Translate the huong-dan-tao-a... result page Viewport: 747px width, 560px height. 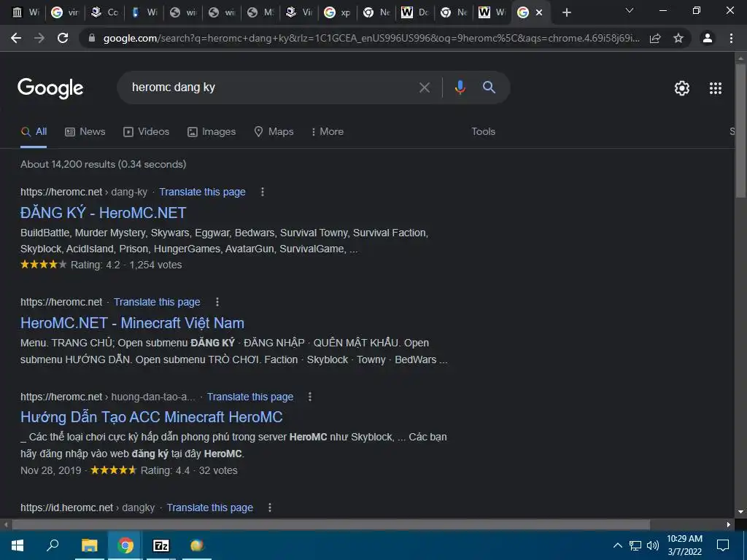[x=250, y=397]
